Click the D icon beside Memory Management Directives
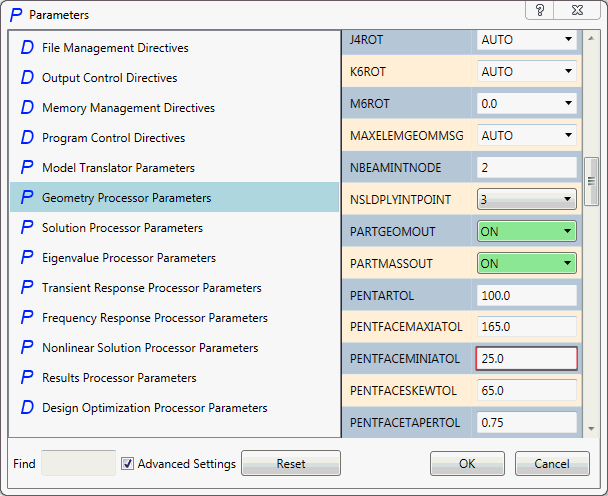This screenshot has height=496, width=608. coord(27,108)
